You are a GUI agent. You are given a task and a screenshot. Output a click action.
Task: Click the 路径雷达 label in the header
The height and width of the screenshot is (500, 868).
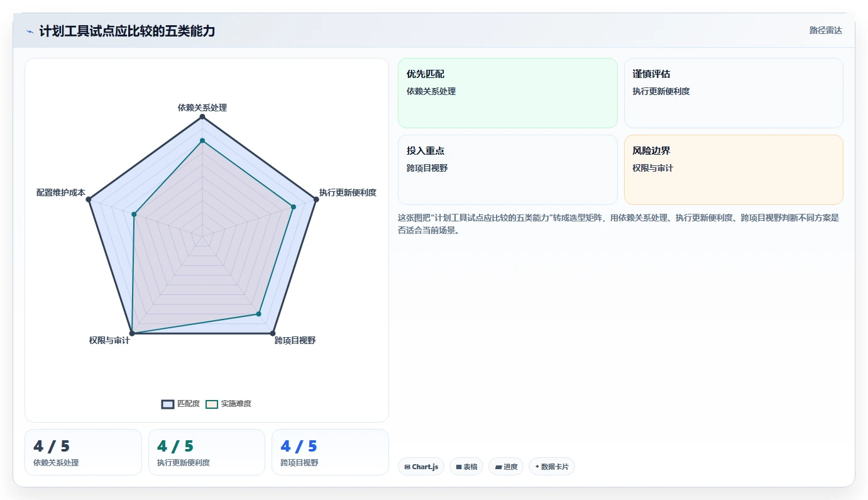pyautogui.click(x=826, y=30)
